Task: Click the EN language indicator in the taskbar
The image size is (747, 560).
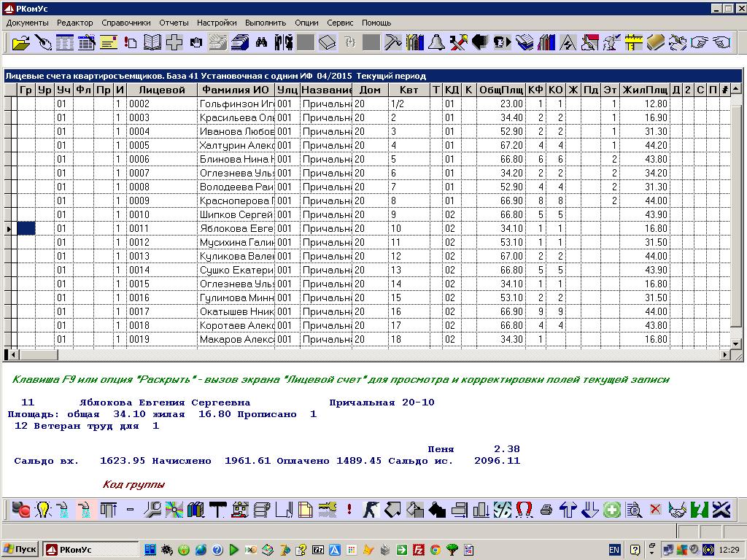Action: pyautogui.click(x=614, y=549)
